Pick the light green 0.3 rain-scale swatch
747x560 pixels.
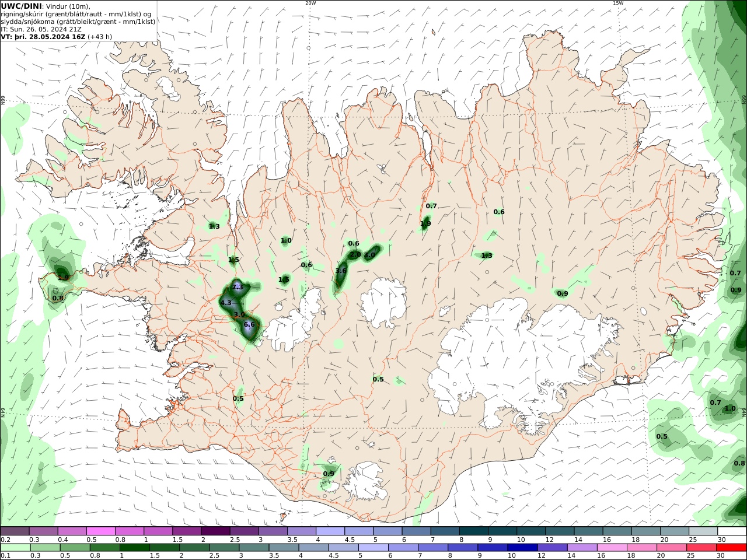pos(45,548)
